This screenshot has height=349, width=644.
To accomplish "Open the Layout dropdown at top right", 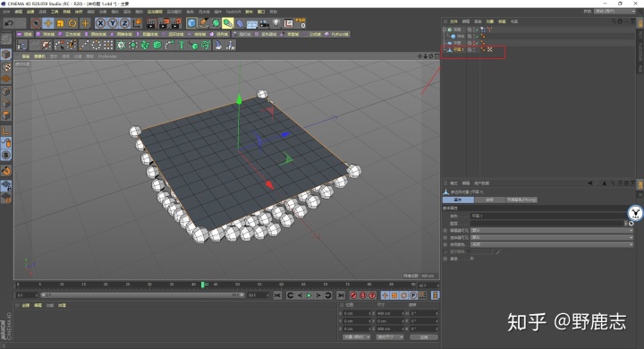I will 614,11.
